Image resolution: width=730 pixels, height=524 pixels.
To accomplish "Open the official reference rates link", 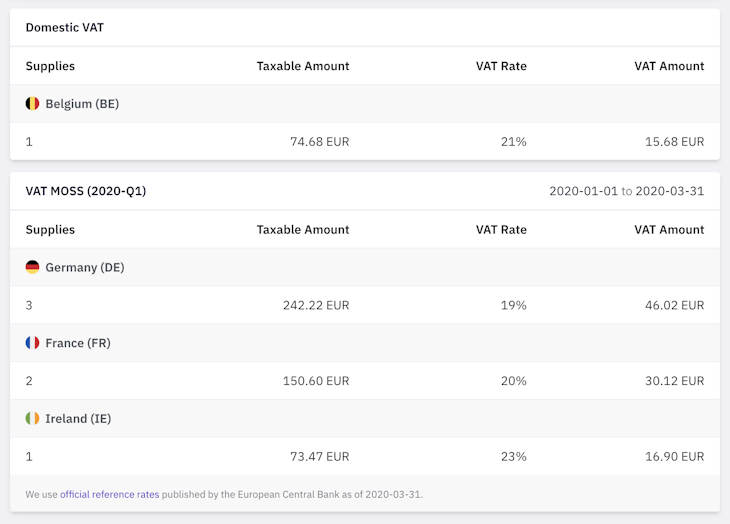I will (109, 494).
